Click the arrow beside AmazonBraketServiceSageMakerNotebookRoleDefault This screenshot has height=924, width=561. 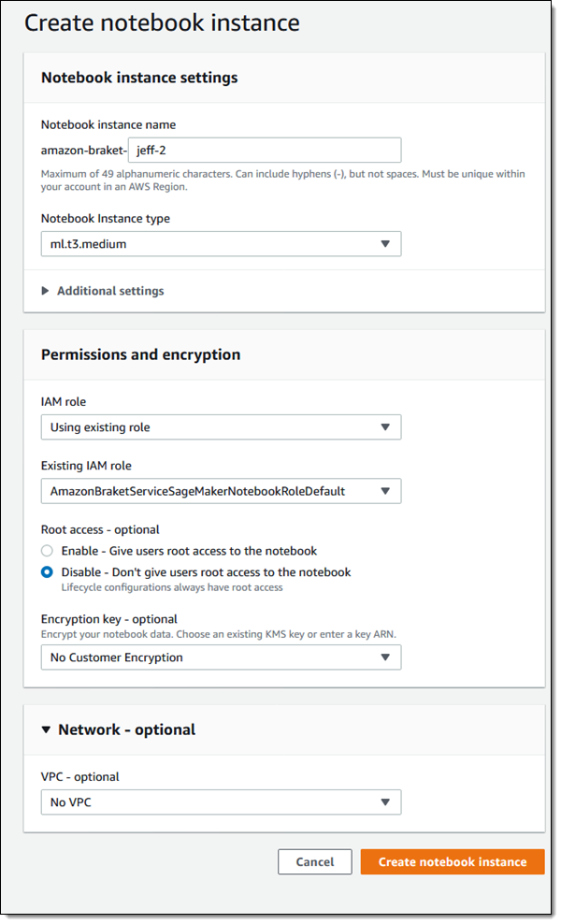coord(385,491)
